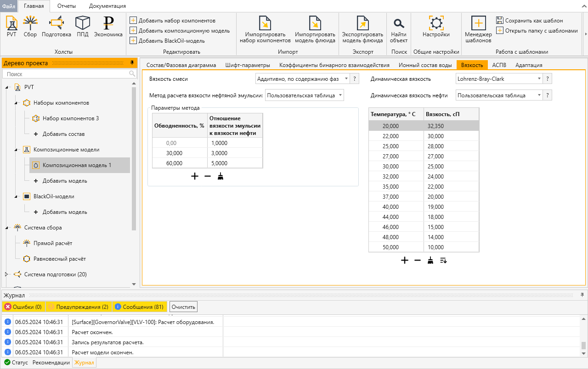588x369 pixels.
Task: Click the Найти объект magnifier icon
Action: [x=399, y=23]
